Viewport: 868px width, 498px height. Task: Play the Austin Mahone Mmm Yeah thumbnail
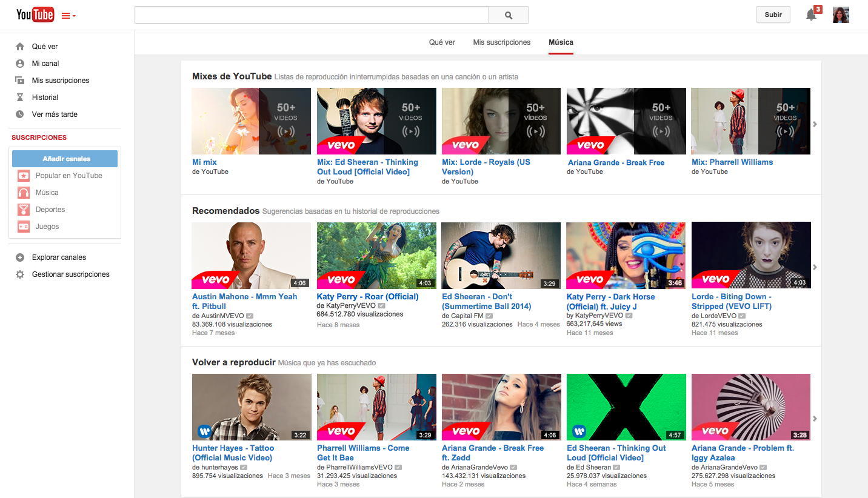[251, 255]
